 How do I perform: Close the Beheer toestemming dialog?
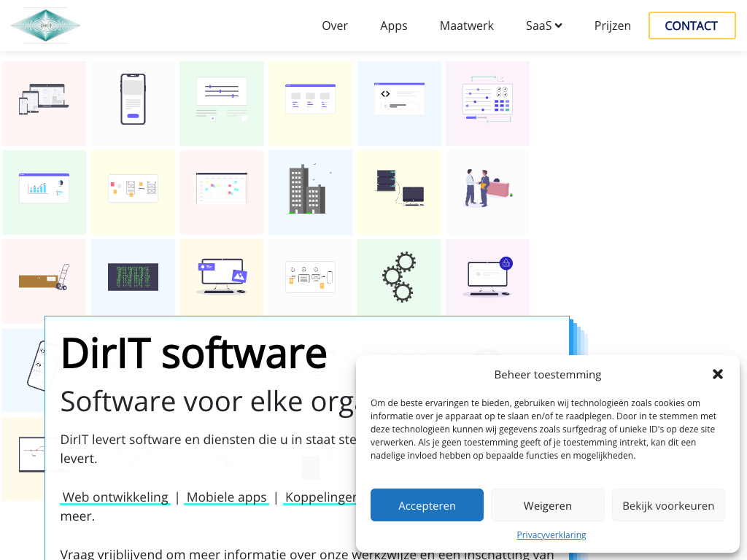(x=717, y=374)
